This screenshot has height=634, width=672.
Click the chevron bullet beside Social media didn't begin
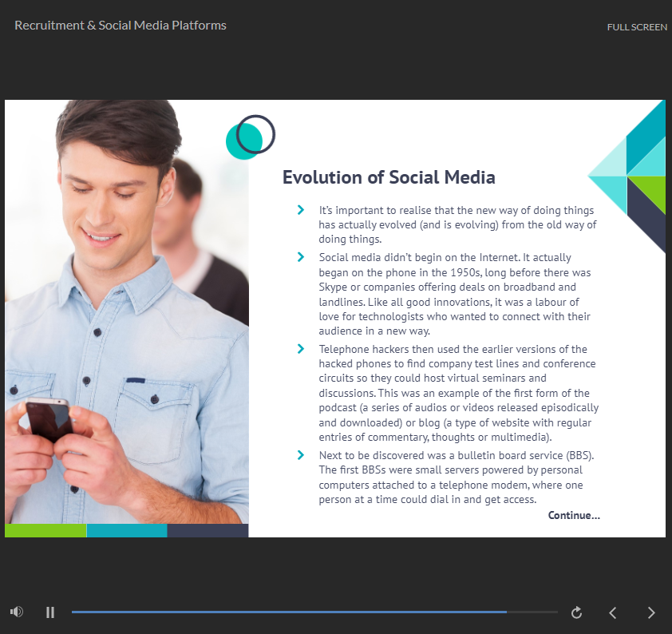point(301,257)
